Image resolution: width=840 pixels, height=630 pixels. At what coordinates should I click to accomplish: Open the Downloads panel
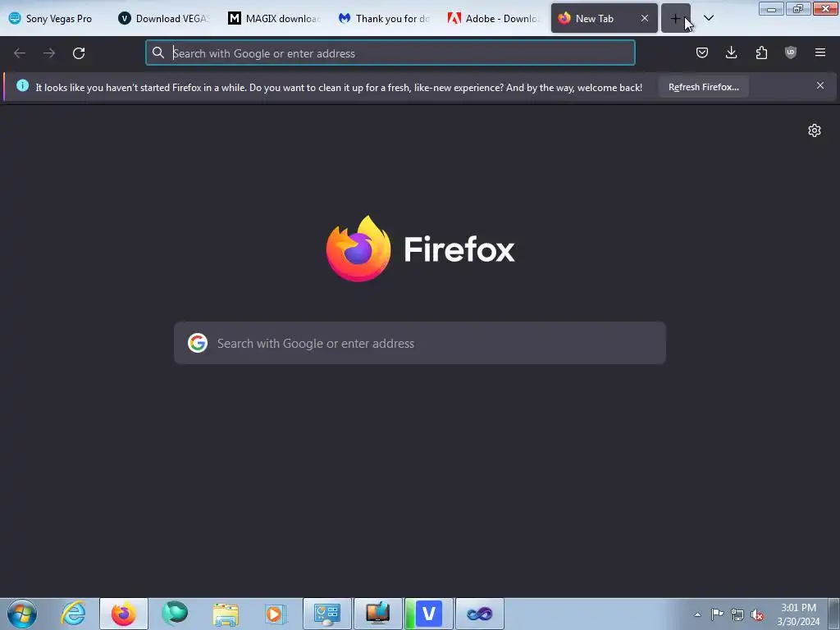(731, 52)
